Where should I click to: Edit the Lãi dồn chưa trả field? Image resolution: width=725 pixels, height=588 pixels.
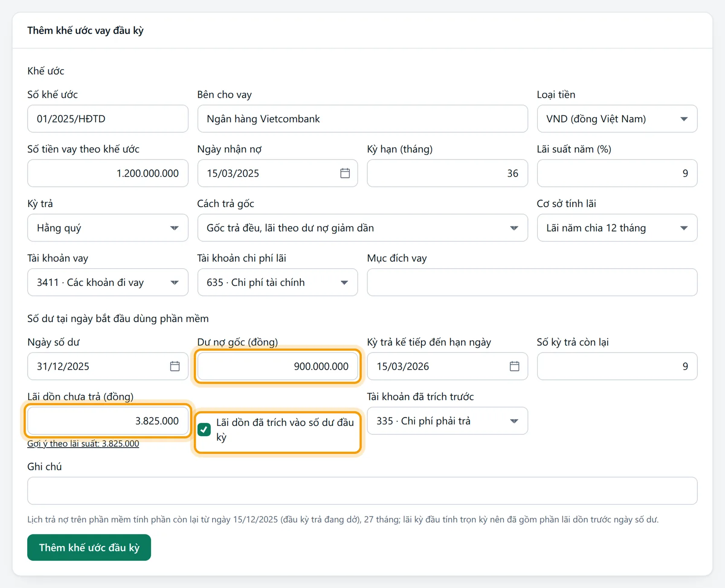[108, 421]
